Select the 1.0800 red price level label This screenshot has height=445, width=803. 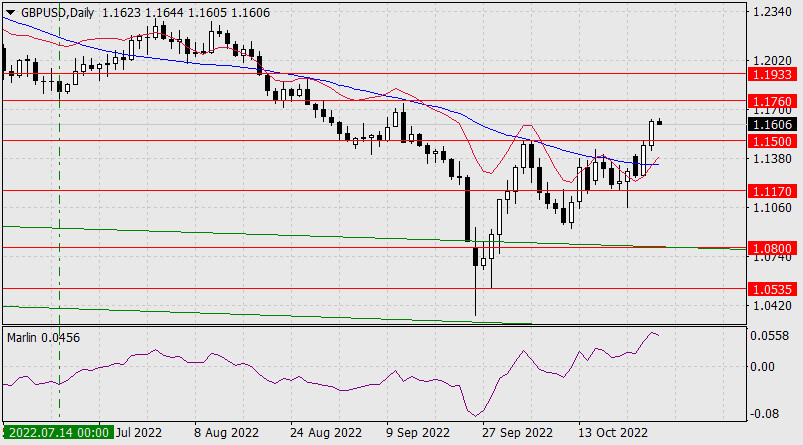pyautogui.click(x=773, y=248)
